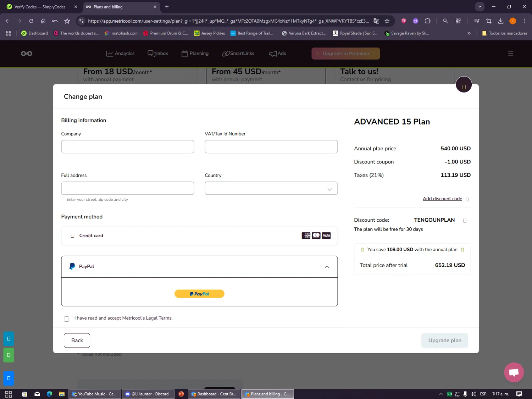Click the blue floating sidebar button
Image resolution: width=532 pixels, height=399 pixels.
coord(9,378)
